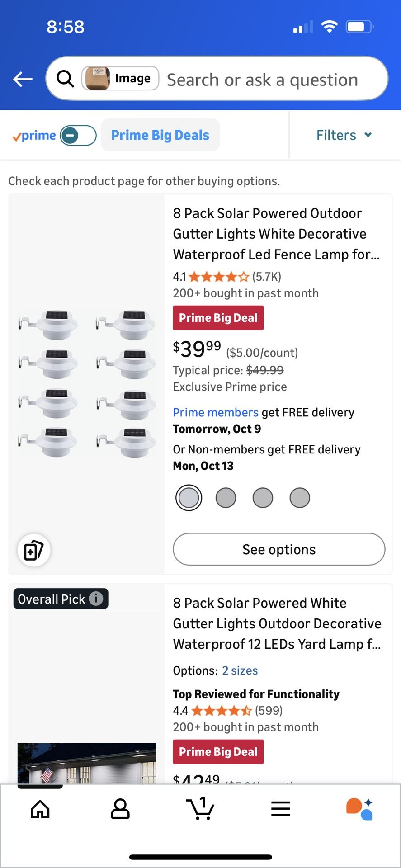This screenshot has height=868, width=401.
Task: Expand the Filters dropdown
Action: point(344,135)
